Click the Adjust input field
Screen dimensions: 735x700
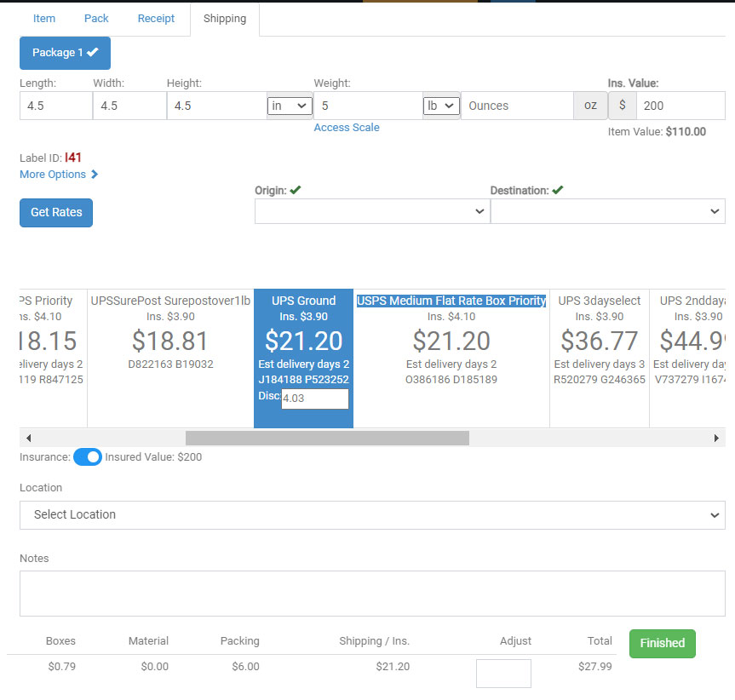(x=503, y=674)
